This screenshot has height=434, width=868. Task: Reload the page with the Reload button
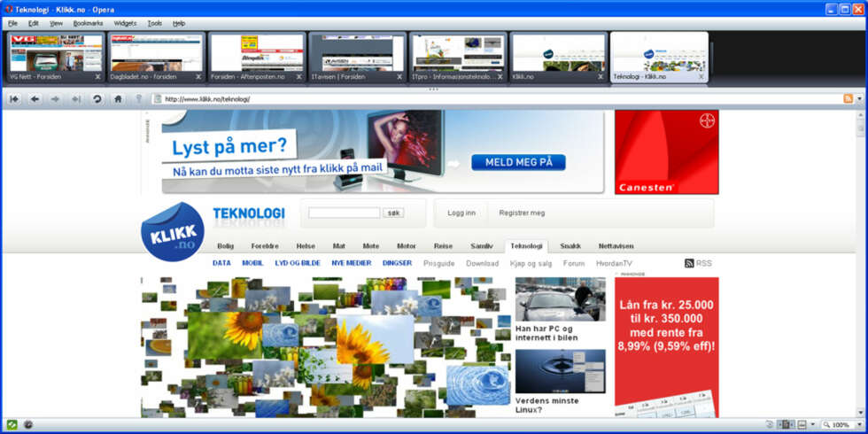point(97,98)
